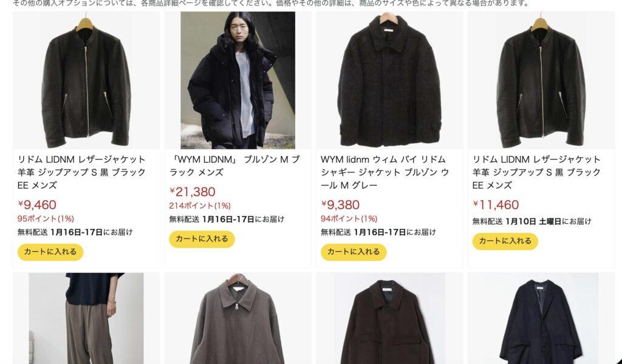This screenshot has width=622, height=364.
Task: Click the ¥9,380 price
Action: coord(340,205)
